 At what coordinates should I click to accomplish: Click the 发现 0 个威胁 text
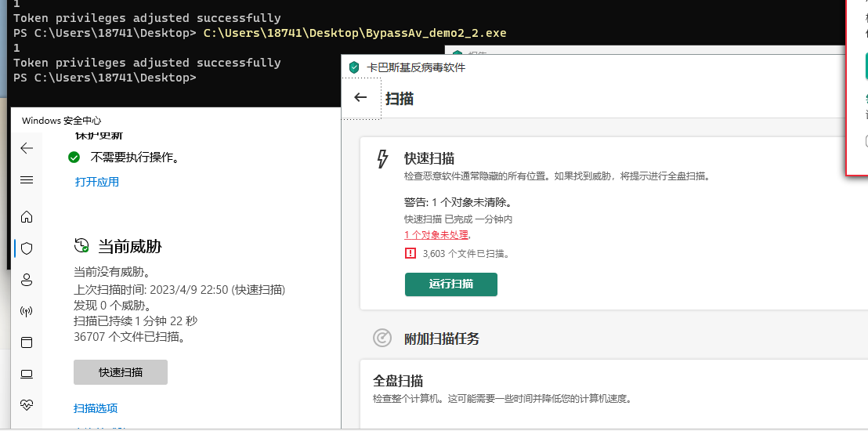[113, 306]
